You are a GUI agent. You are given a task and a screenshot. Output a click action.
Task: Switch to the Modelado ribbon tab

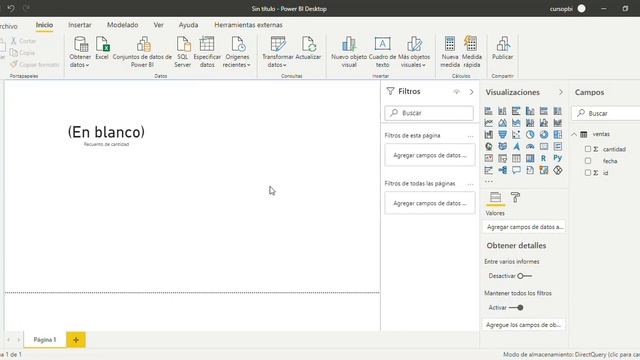tap(122, 25)
